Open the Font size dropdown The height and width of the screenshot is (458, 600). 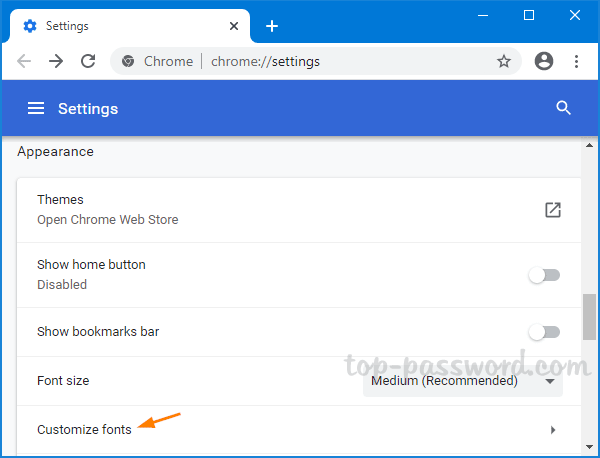463,381
